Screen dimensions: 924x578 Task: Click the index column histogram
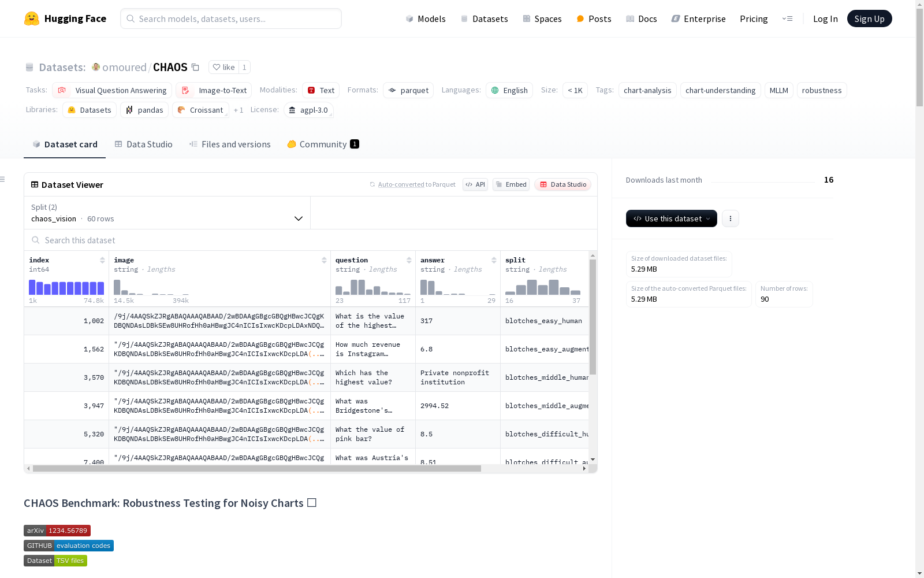tap(66, 287)
